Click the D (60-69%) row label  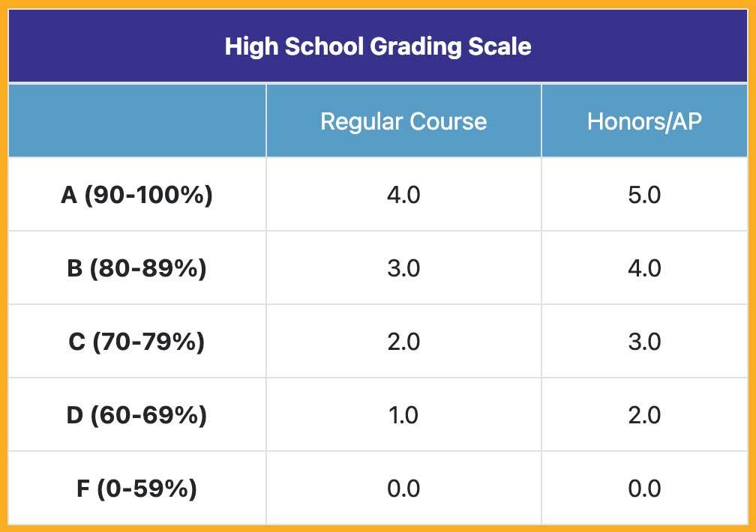(x=136, y=415)
